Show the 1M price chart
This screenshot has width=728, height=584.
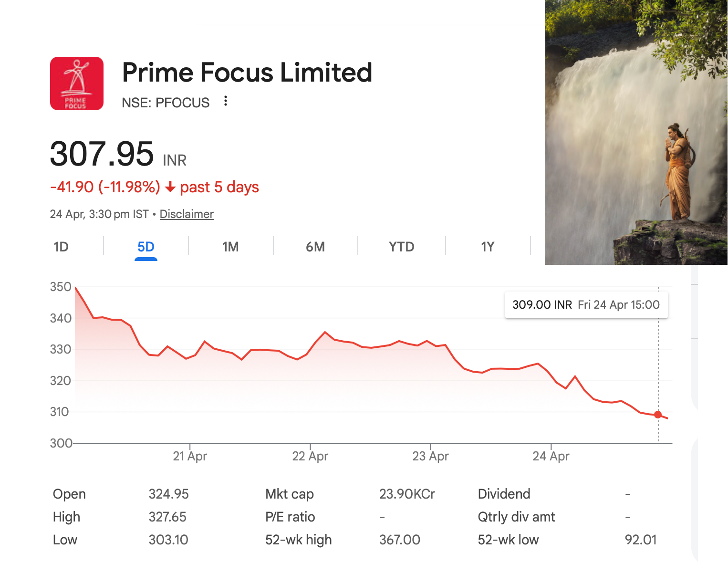point(230,247)
